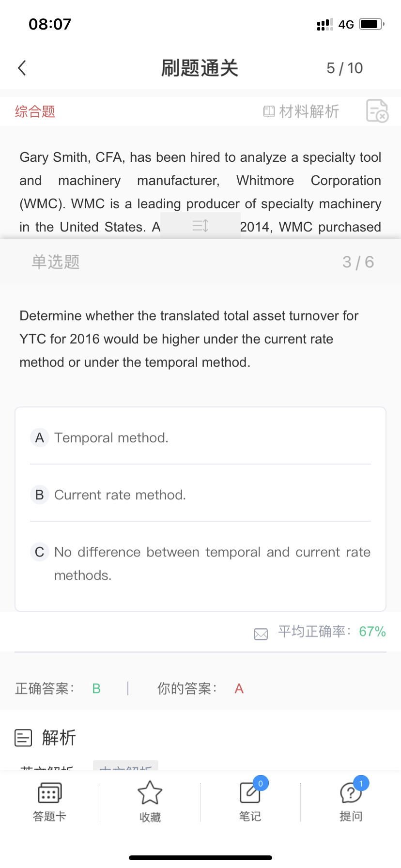Tap the 平均正确率 67% accuracy label
Viewport: 401px width, 868px height.
332,632
